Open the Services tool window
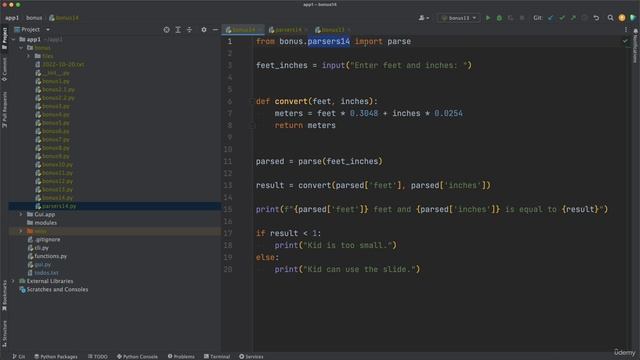The height and width of the screenshot is (360, 640). (x=251, y=356)
